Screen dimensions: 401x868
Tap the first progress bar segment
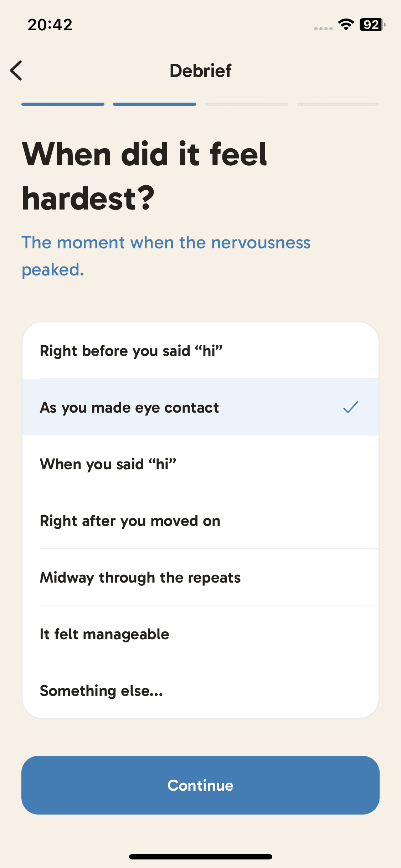click(x=63, y=104)
